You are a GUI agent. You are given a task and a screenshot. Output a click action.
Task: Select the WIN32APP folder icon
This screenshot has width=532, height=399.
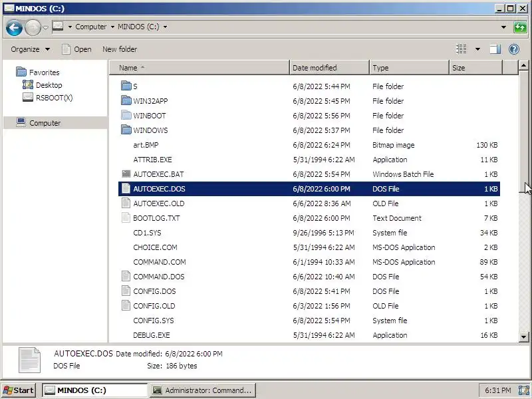pos(126,100)
